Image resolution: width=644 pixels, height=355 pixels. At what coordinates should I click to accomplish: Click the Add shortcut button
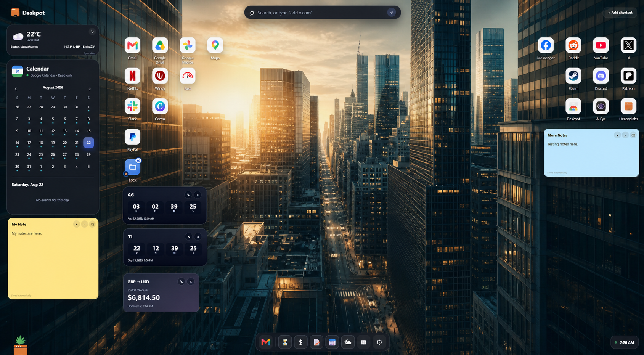point(620,13)
